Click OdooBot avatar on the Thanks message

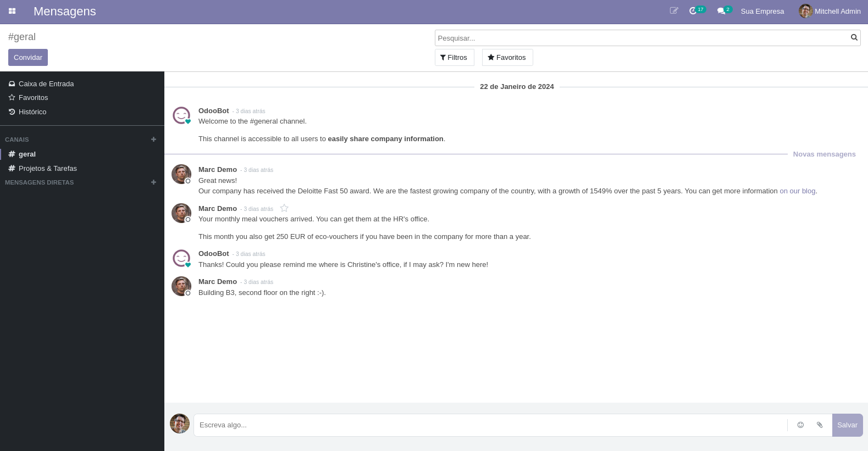181,258
